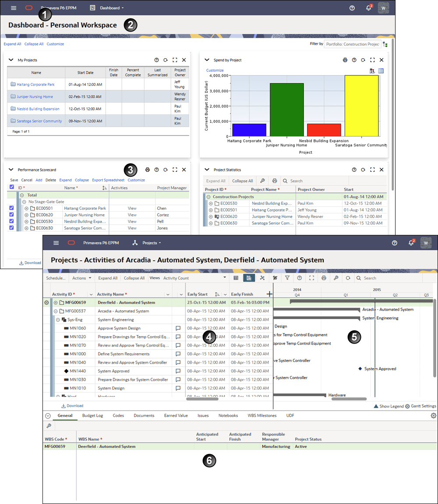The image size is (438, 504).
Task: Click Export Spreadsheet in Performance Scorecard
Action: (108, 180)
